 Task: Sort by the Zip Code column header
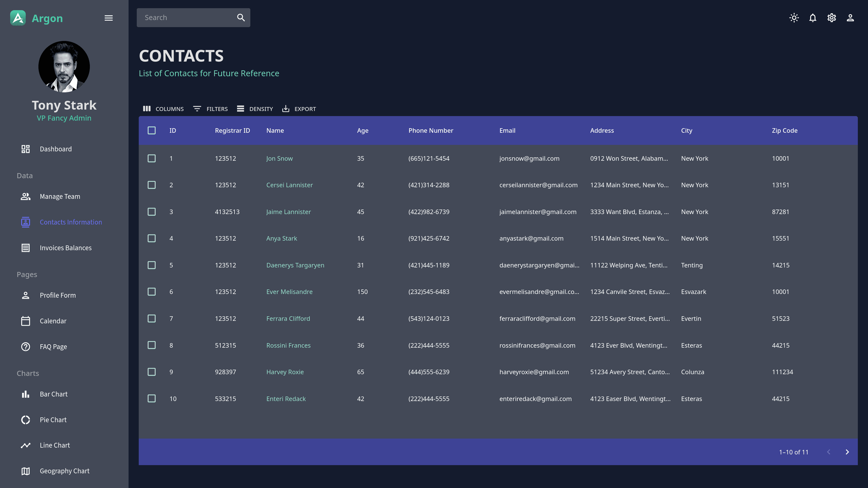point(785,130)
